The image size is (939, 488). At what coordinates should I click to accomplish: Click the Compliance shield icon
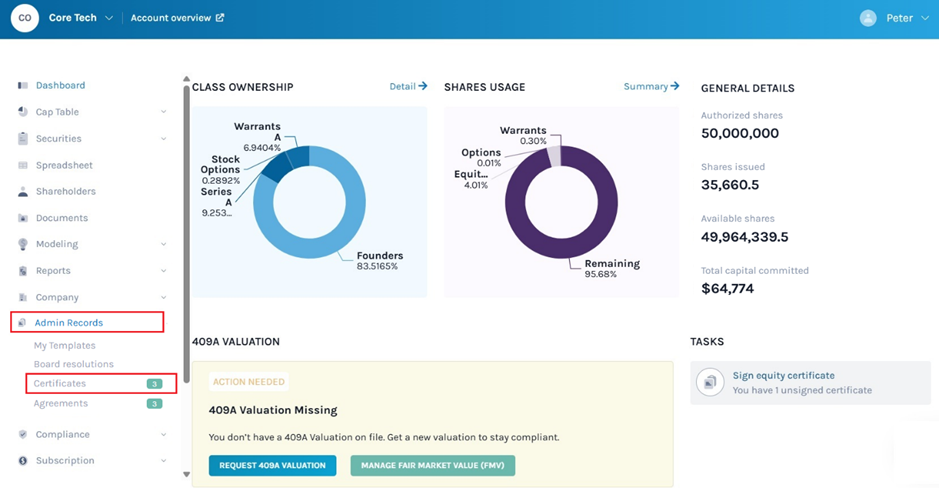coord(23,435)
